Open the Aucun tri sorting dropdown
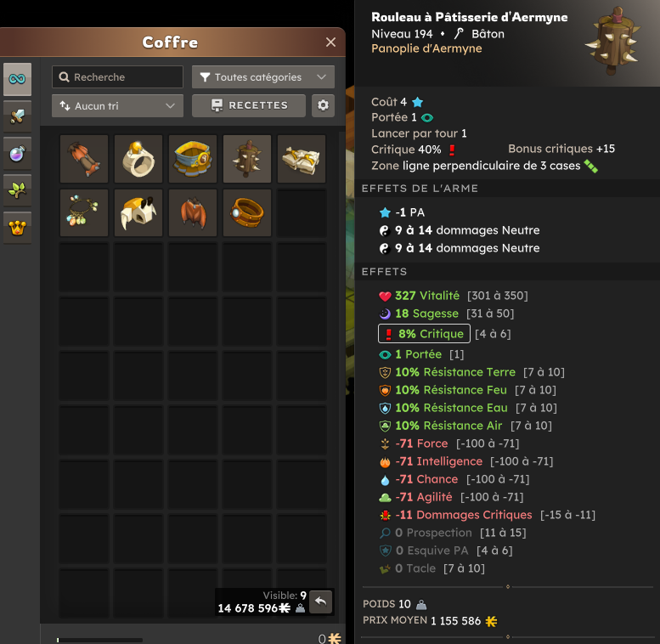The image size is (660, 644). pyautogui.click(x=117, y=105)
